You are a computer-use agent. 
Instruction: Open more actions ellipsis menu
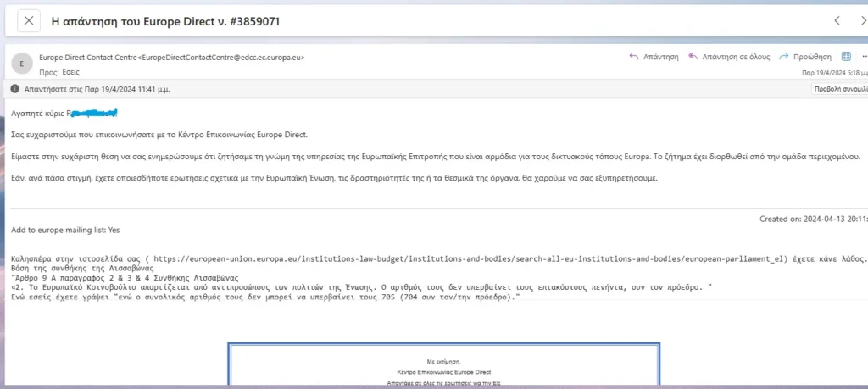coord(864,57)
